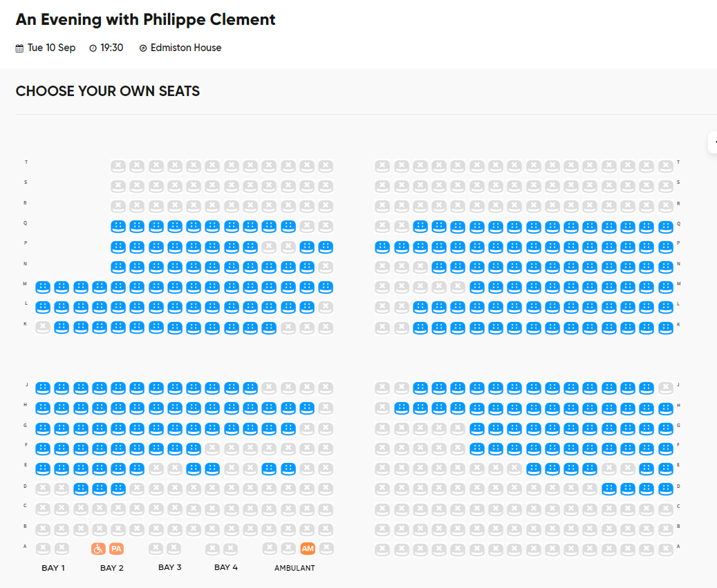
Task: Select leftmost blue seat in left row M
Action: coord(43,287)
